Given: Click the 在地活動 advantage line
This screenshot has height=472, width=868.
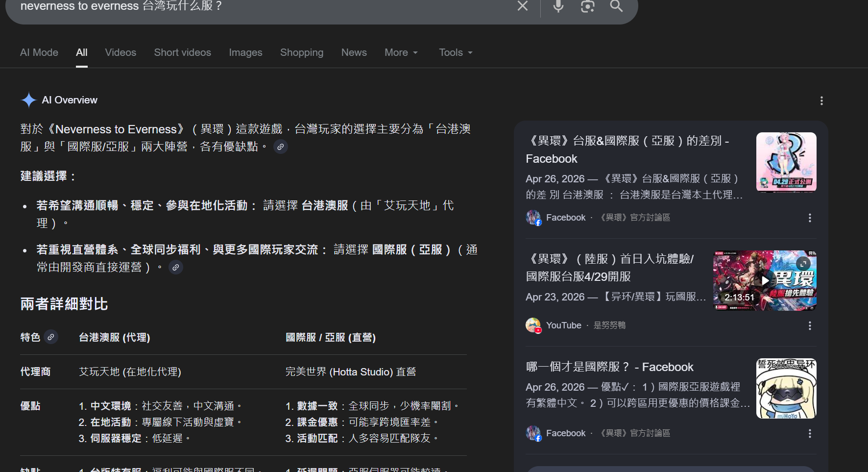Looking at the screenshot, I should [160, 422].
